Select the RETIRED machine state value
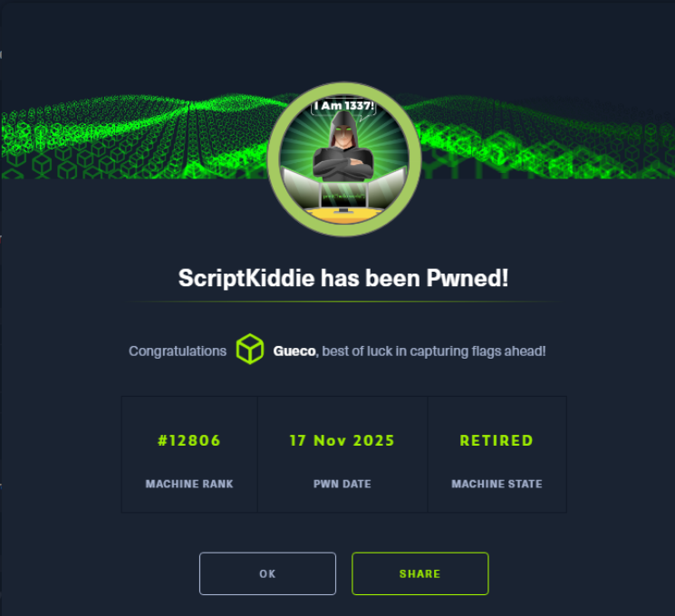Viewport: 675px width, 616px height. 497,440
